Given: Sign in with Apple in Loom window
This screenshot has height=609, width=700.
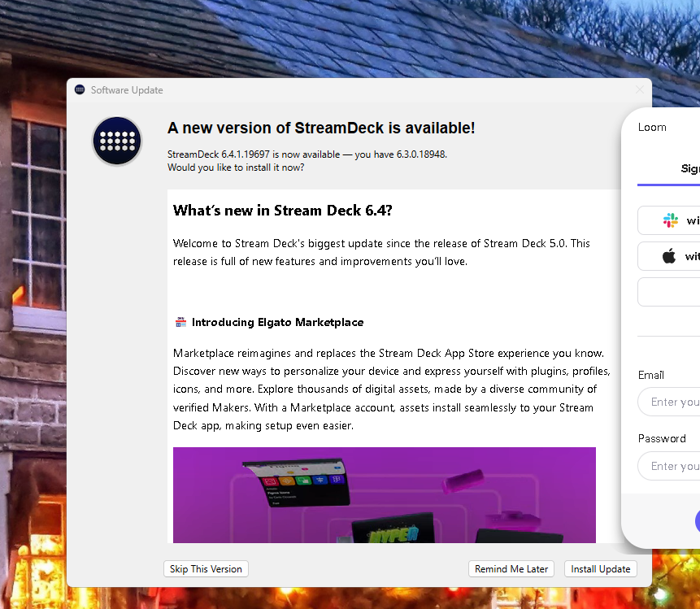Looking at the screenshot, I should pos(669,256).
